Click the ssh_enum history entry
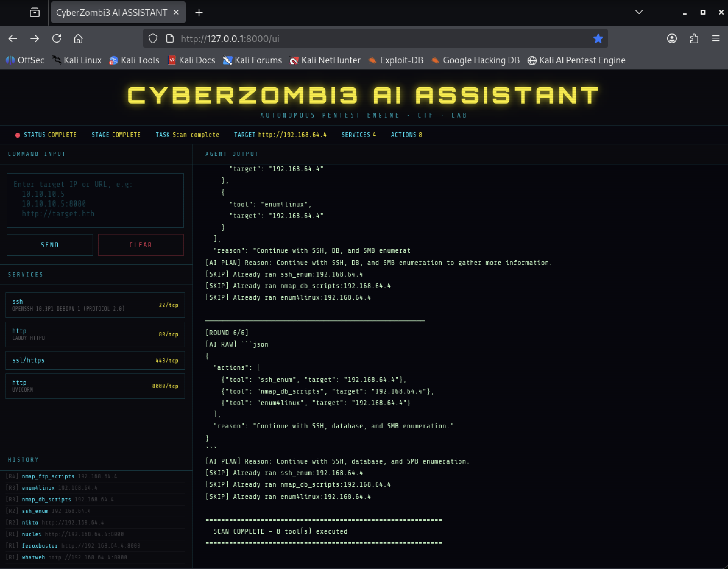This screenshot has height=569, width=728. tap(95, 511)
